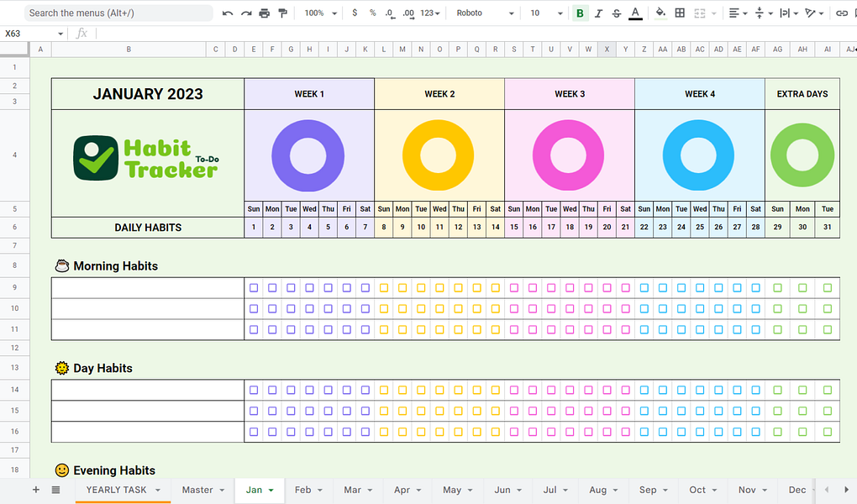Viewport: 857px width, 504px height.
Task: Open the Roboto font dropdown
Action: [x=485, y=13]
